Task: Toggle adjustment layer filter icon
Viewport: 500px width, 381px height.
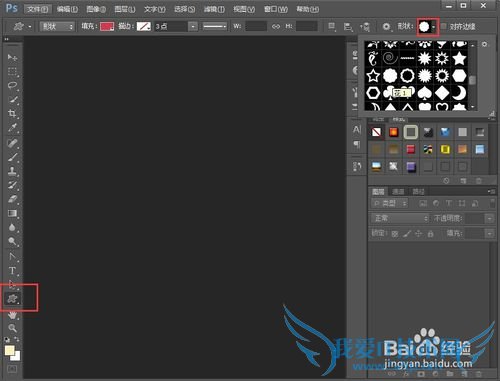Action: pos(436,203)
